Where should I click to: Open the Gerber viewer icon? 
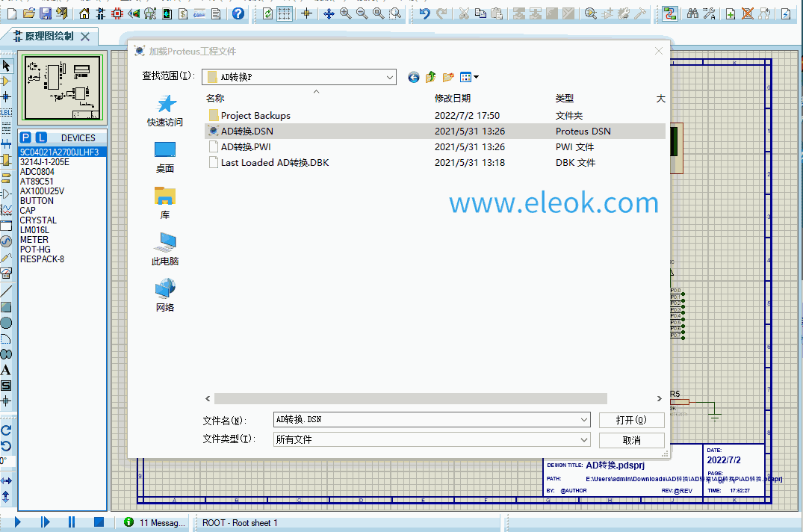tap(150, 14)
